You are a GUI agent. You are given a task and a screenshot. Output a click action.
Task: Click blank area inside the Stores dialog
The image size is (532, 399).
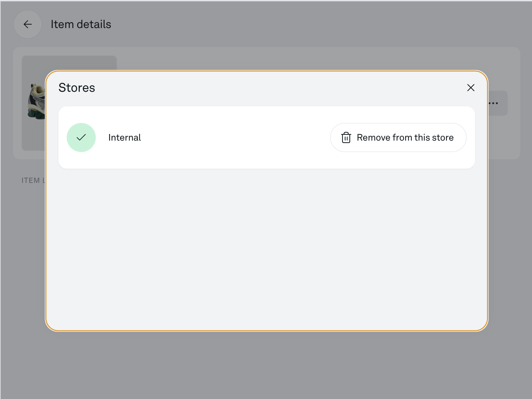(266, 249)
